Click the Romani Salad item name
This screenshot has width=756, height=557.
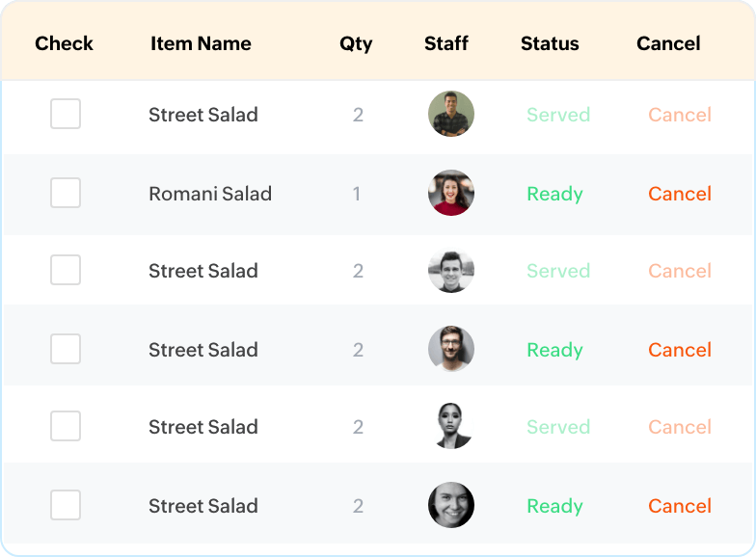point(210,194)
